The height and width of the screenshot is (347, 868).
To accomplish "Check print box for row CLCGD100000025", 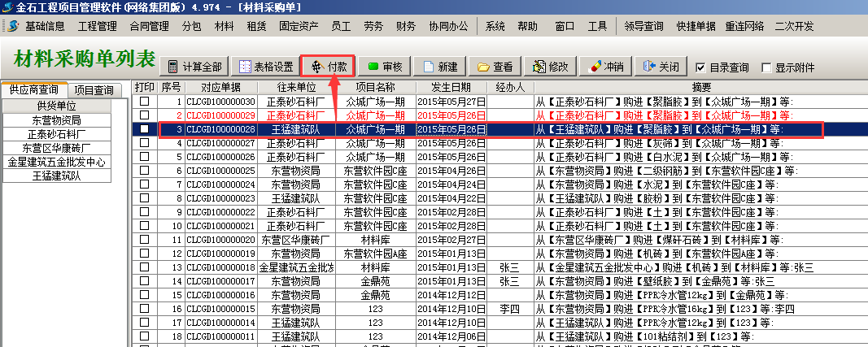I will pos(145,171).
